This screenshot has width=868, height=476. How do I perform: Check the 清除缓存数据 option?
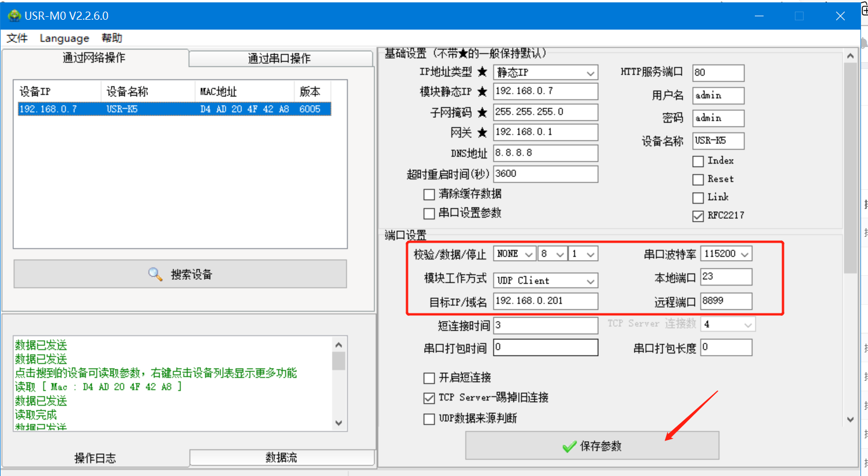(x=429, y=194)
